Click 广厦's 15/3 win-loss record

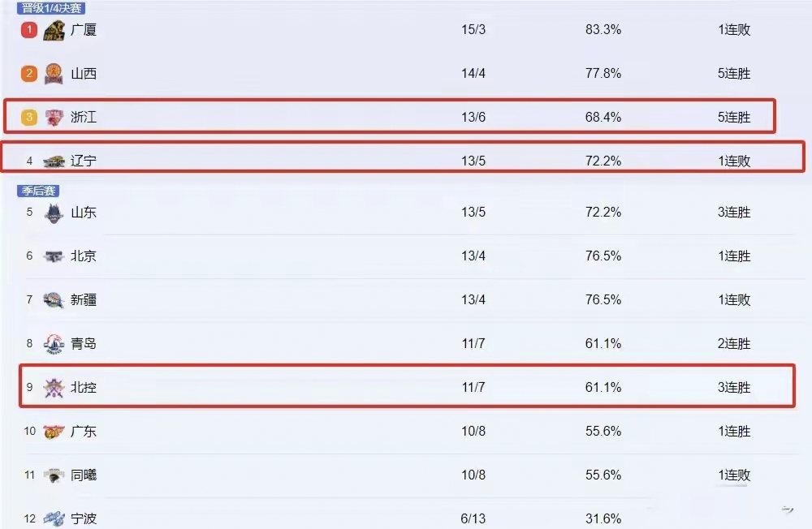click(473, 30)
